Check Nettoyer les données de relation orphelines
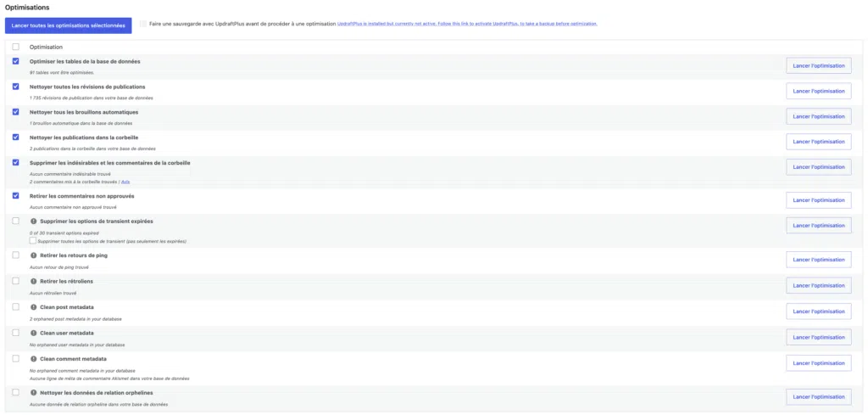This screenshot has width=868, height=415. coord(15,392)
